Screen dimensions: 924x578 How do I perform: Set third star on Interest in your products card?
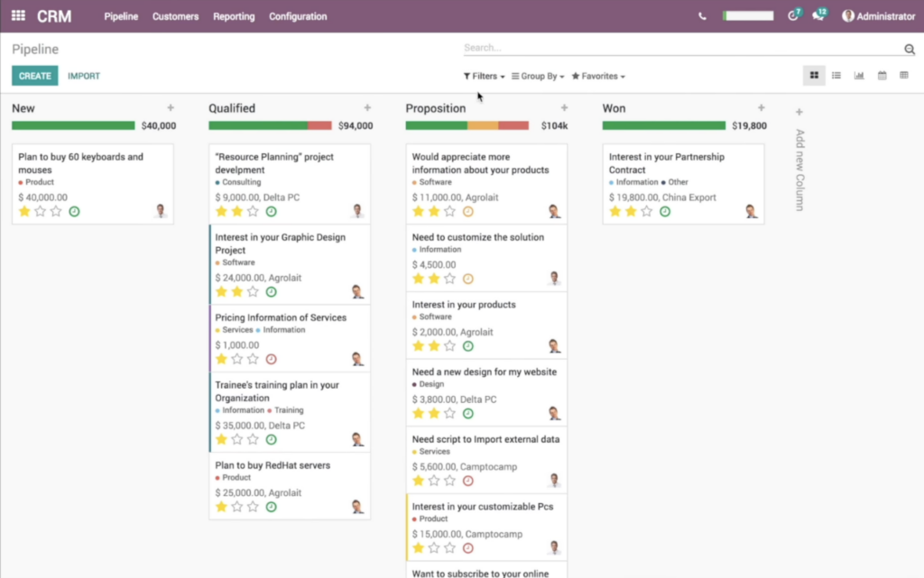point(449,346)
